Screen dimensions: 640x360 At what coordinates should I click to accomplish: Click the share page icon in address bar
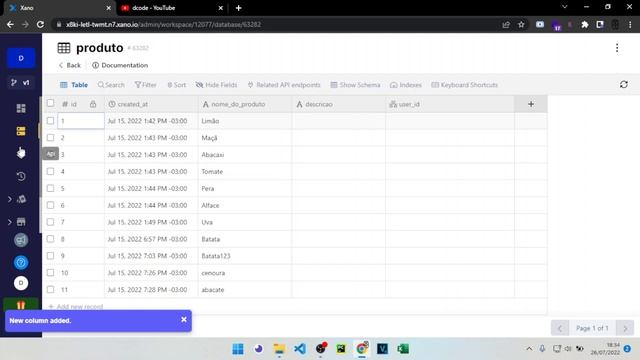click(x=506, y=24)
